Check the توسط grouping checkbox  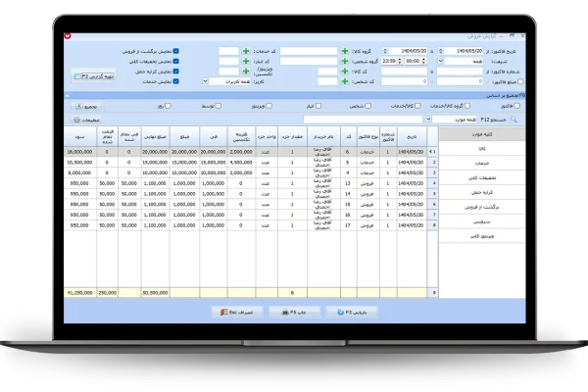(x=219, y=106)
